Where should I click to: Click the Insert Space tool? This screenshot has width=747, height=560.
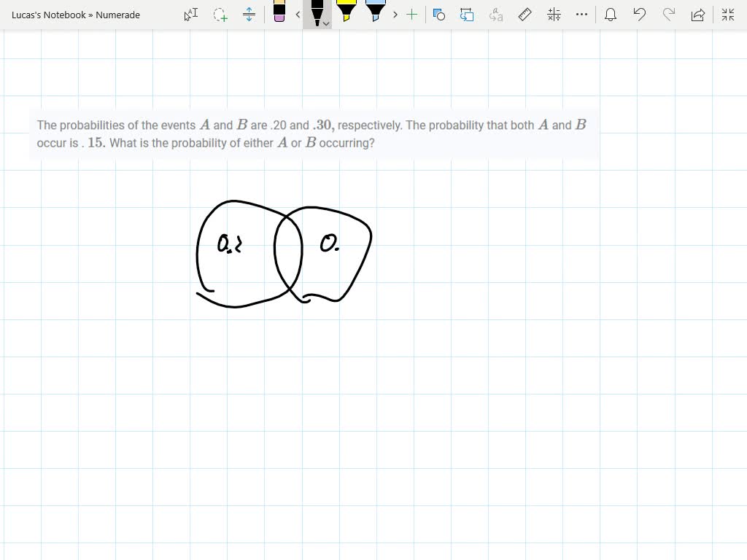[249, 15]
